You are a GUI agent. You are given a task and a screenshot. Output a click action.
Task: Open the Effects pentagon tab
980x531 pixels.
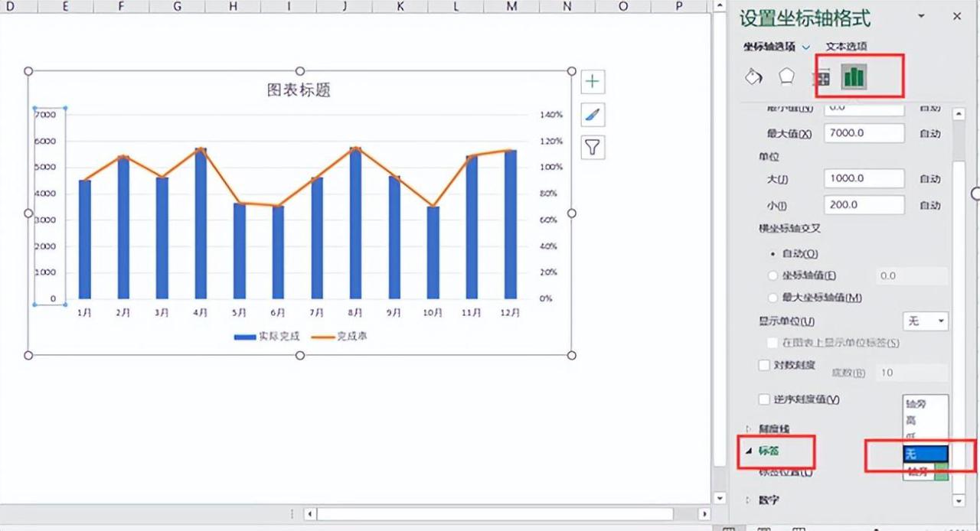click(x=787, y=77)
